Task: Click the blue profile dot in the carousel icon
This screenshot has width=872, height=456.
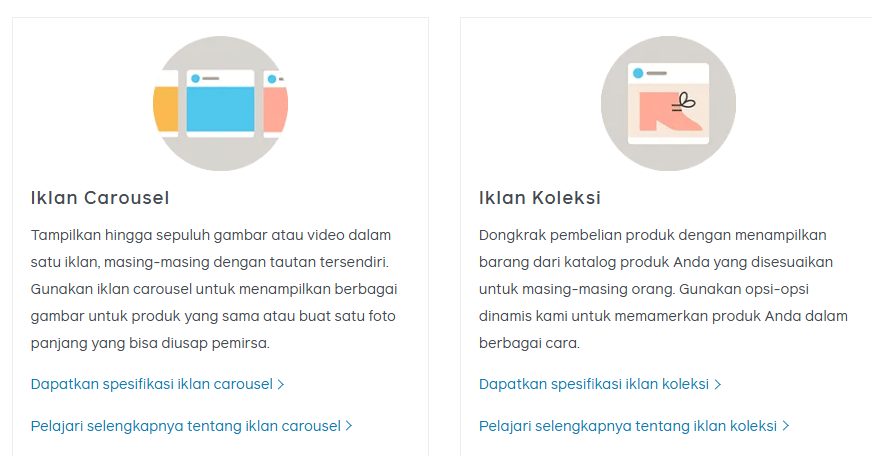Action: click(x=195, y=78)
